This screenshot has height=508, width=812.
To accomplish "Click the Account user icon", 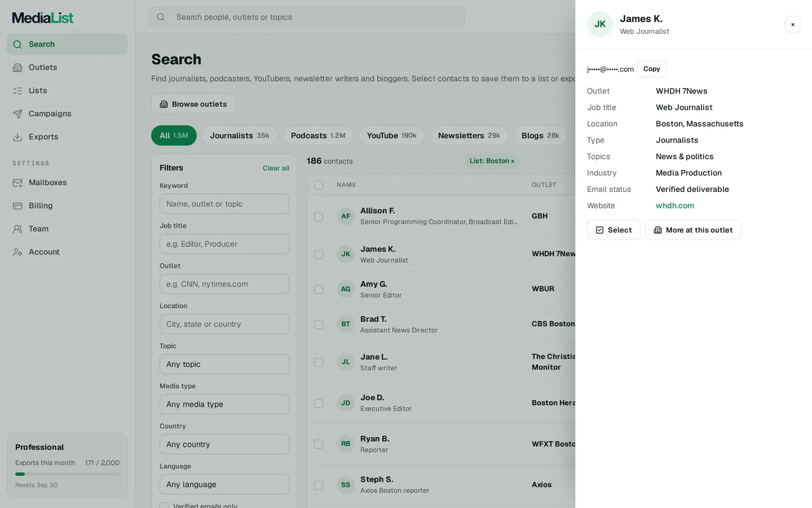I will 17,252.
